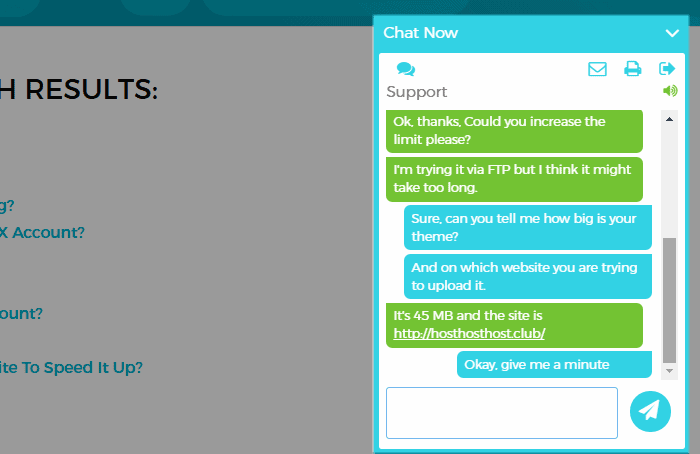Send message with paper plane button

pyautogui.click(x=650, y=411)
